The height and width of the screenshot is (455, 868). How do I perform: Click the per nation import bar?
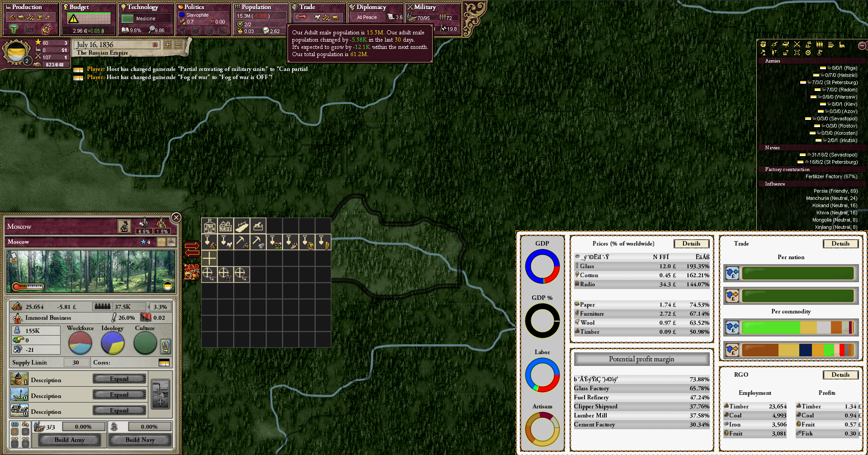tap(798, 273)
